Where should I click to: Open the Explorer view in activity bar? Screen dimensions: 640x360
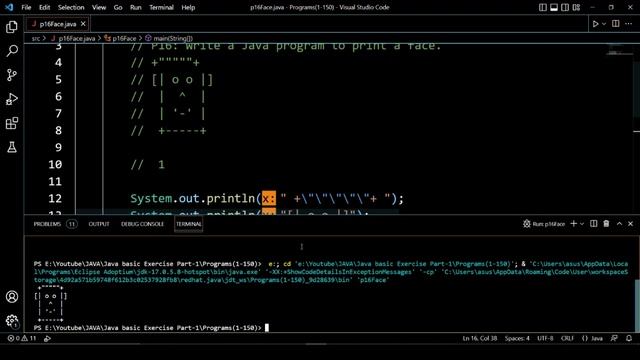12,27
